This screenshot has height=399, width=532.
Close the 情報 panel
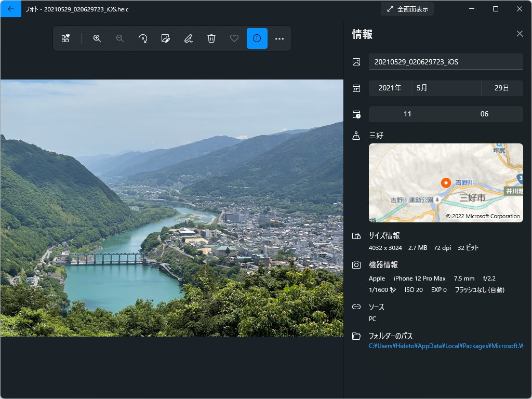520,33
